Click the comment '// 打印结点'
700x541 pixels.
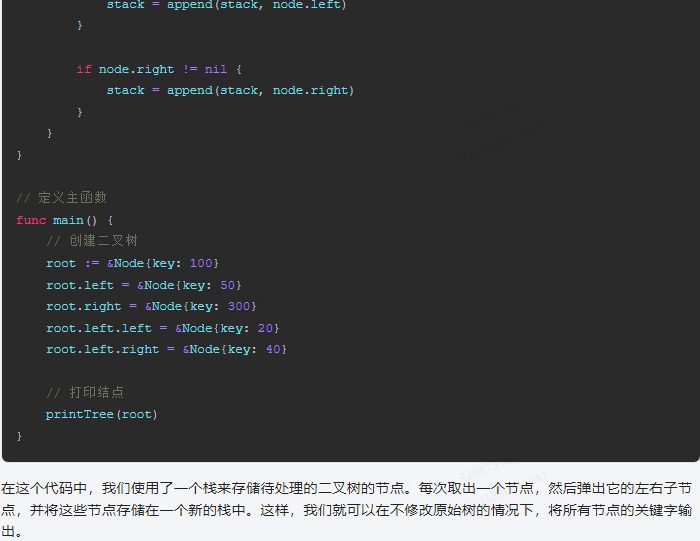pyautogui.click(x=85, y=393)
